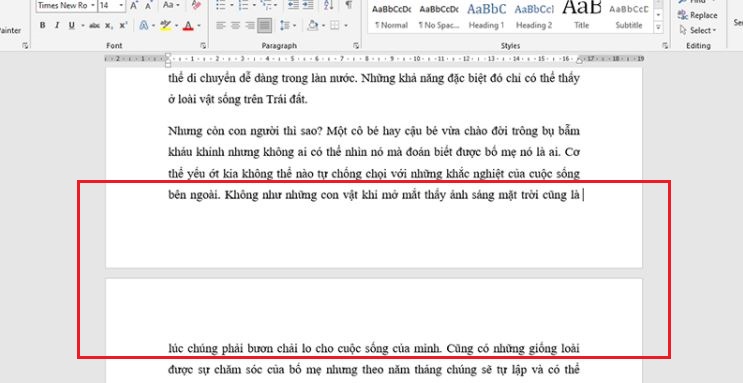743x383 pixels.
Task: Apply red font color
Action: click(x=188, y=25)
